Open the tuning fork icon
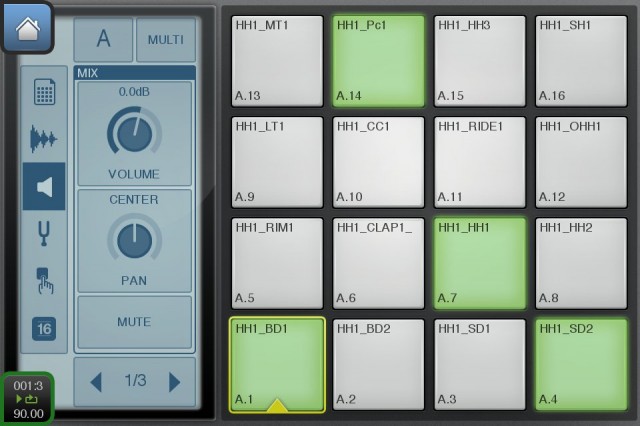Viewport: 640px width, 426px height. 44,233
